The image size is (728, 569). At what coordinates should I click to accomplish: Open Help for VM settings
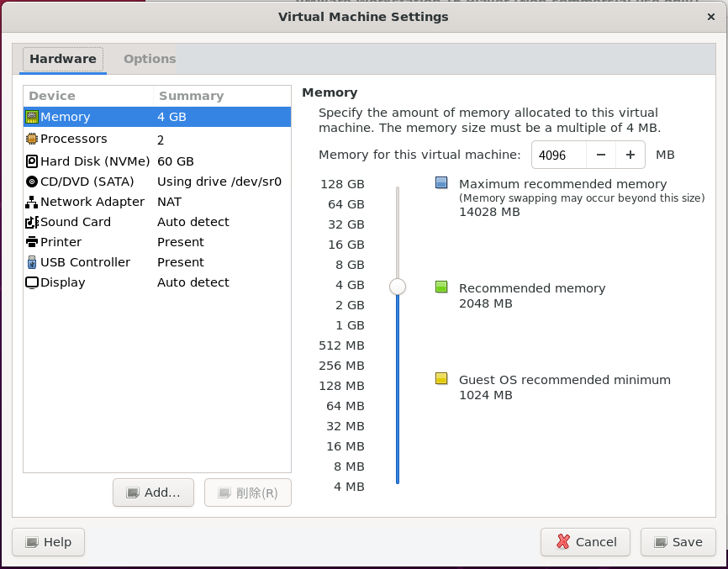[48, 542]
